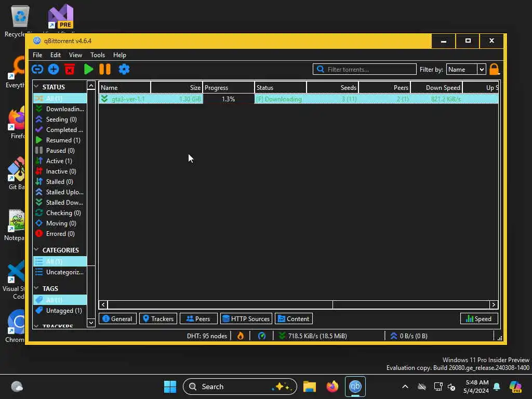
Task: Open the View menu
Action: 75,55
